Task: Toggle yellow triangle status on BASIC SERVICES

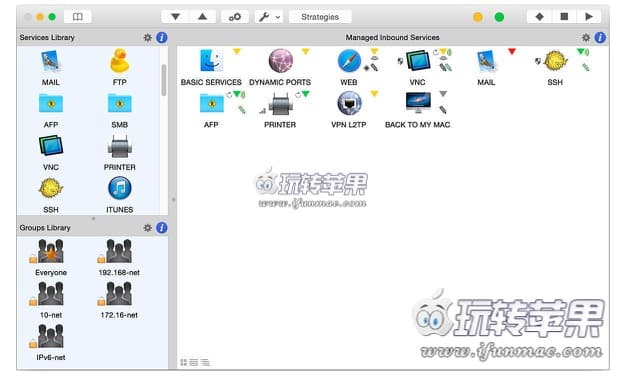Action: pos(237,51)
